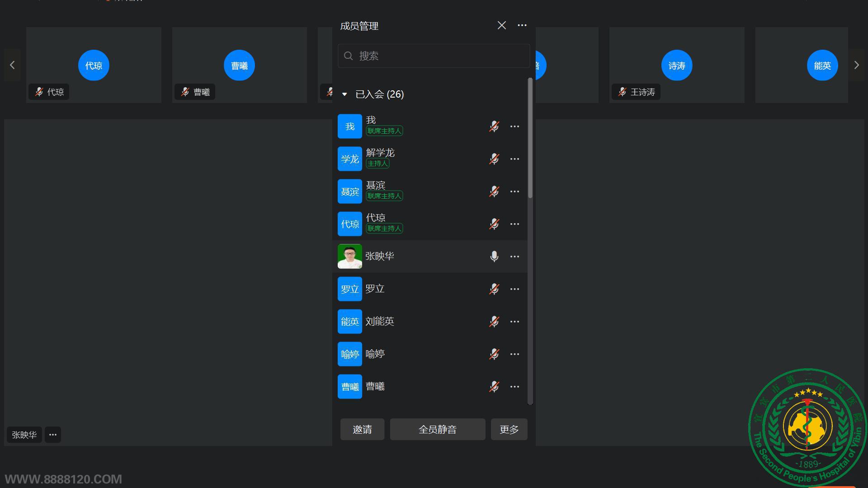Click the search magnifier icon
The width and height of the screenshot is (868, 488).
point(348,56)
